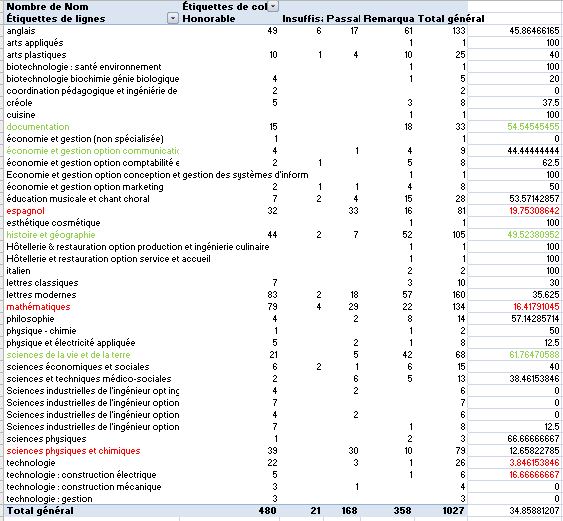
Task: Click 'éducation musicale et chant choral' label
Action: [x=78, y=199]
